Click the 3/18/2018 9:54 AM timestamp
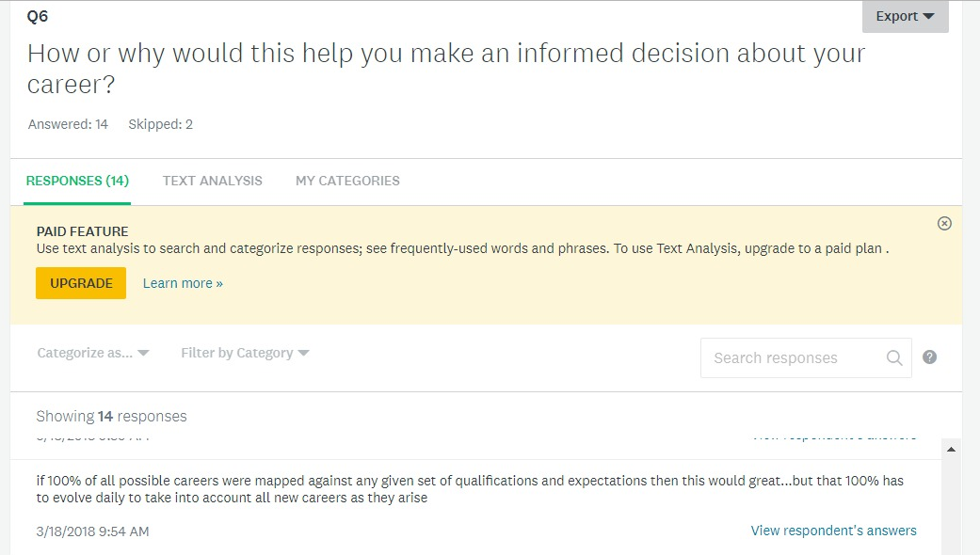The height and width of the screenshot is (555, 980). click(92, 531)
